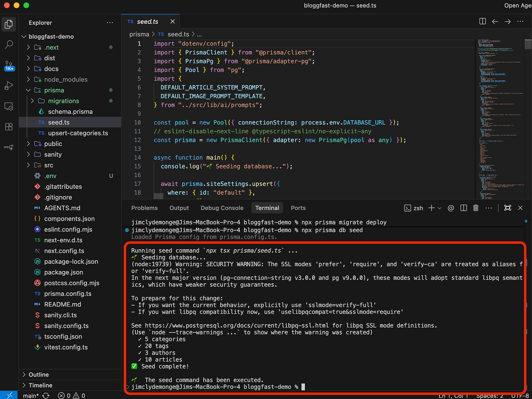Maximize the terminal panel size
Screen dimensions: 532x399
(508, 208)
